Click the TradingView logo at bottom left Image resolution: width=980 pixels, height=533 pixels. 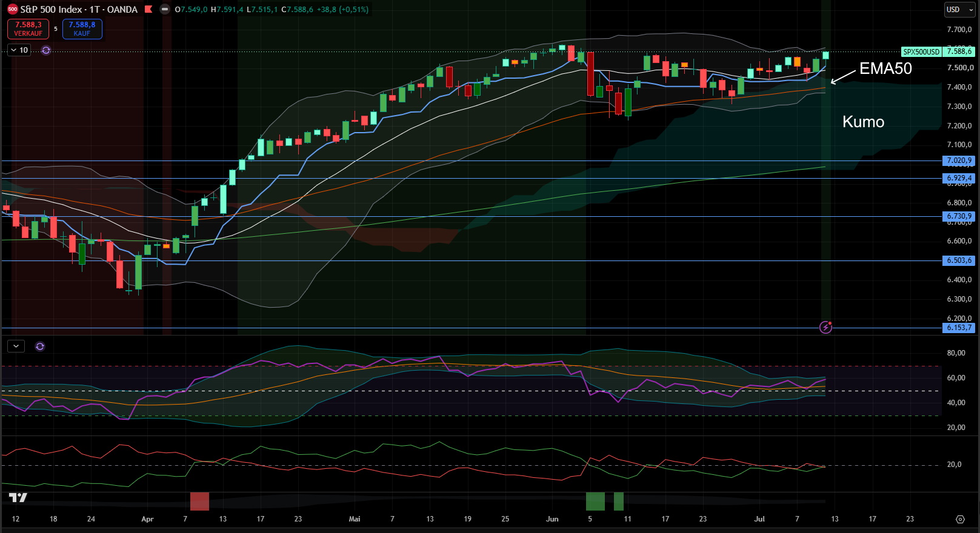(x=18, y=498)
